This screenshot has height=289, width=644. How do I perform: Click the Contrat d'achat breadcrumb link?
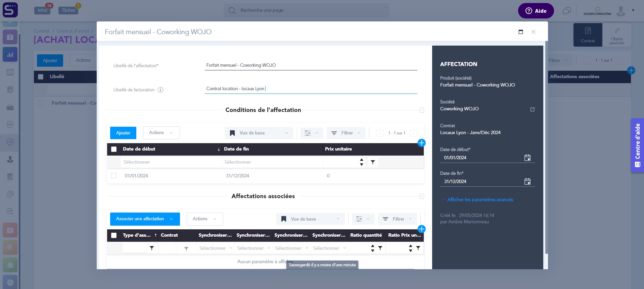pyautogui.click(x=73, y=31)
